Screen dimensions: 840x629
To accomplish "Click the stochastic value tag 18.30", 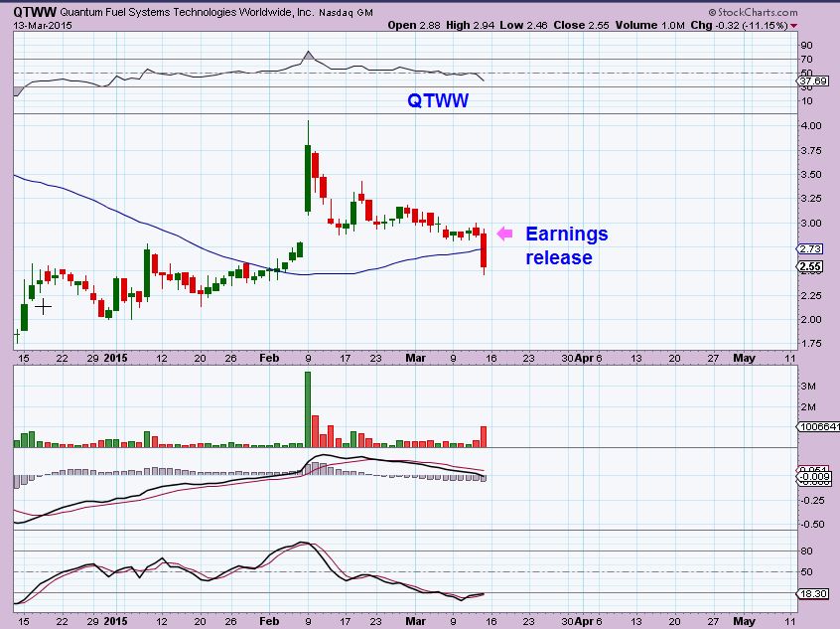I will [x=813, y=593].
